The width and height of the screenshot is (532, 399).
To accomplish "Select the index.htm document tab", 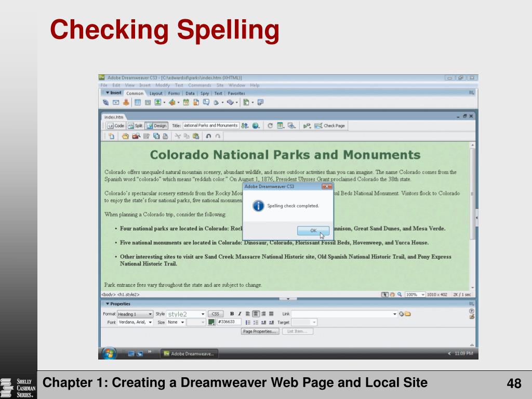I will click(x=114, y=117).
